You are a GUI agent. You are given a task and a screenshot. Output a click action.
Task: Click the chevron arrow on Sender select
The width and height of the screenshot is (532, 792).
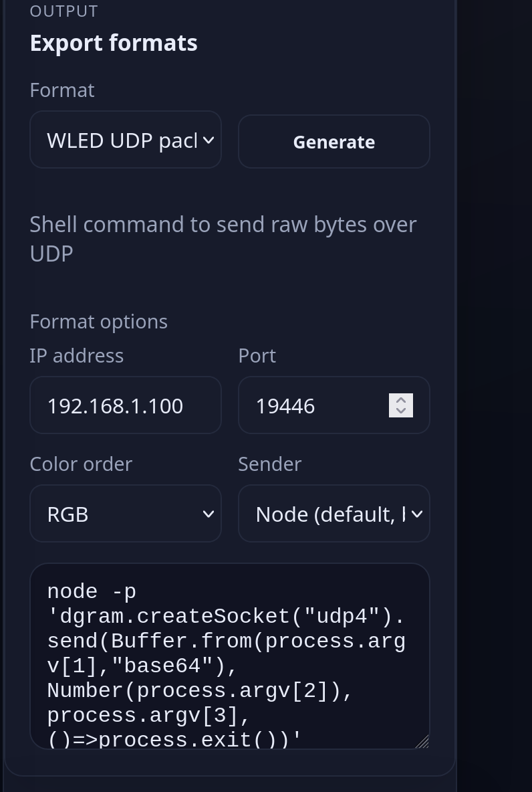coord(417,514)
